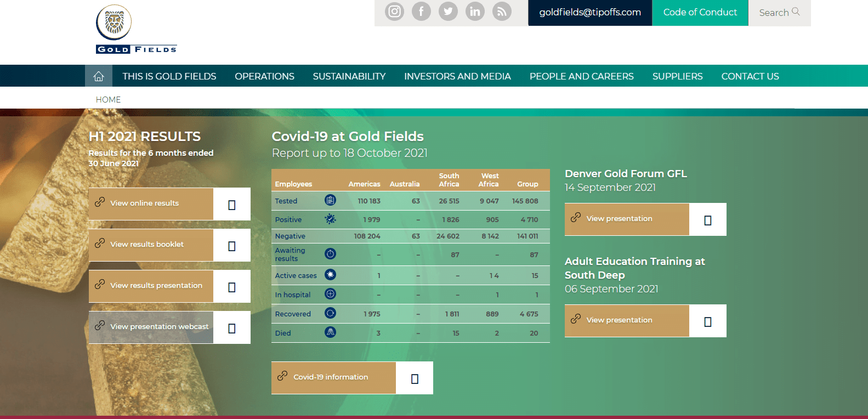Screen dimensions: 868x419
Task: Click the Awaiting results clock icon
Action: coord(330,254)
